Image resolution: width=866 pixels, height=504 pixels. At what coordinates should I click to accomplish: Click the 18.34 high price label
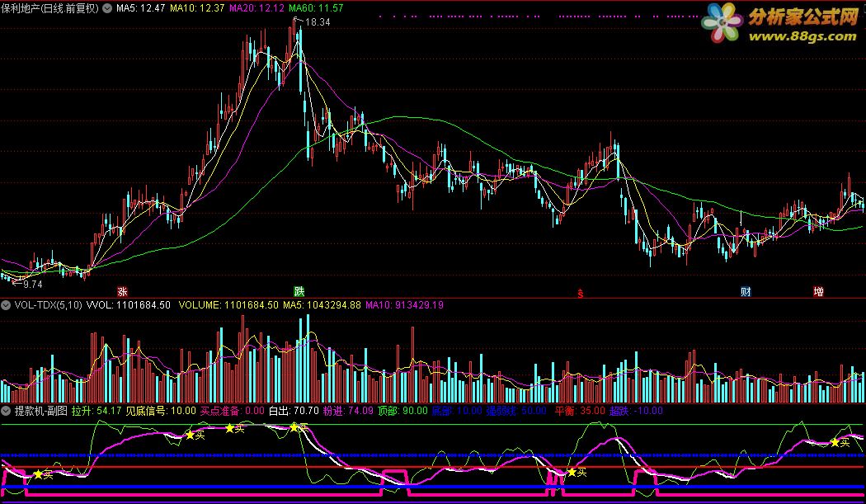click(318, 22)
